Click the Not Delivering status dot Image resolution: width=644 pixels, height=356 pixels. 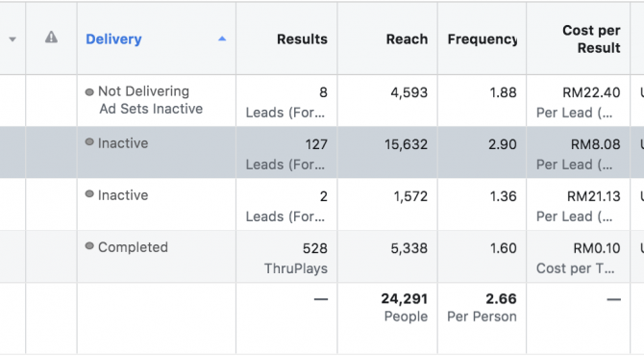point(89,92)
